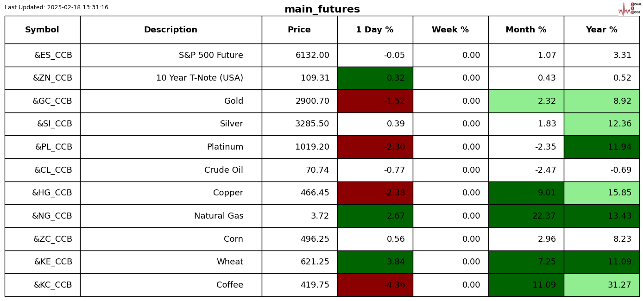Image resolution: width=644 pixels, height=301 pixels.
Task: Click Platinum's dark green Year % cell
Action: tap(601, 147)
